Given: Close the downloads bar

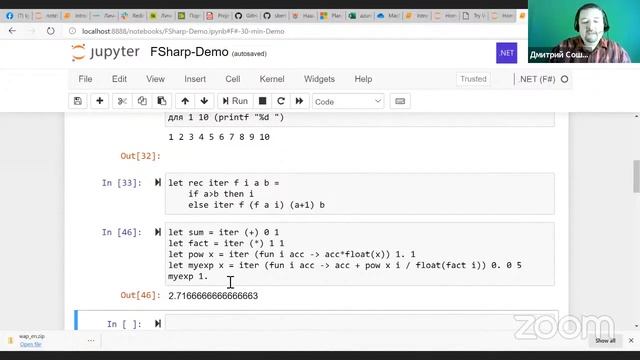Looking at the screenshot, I should (631, 340).
